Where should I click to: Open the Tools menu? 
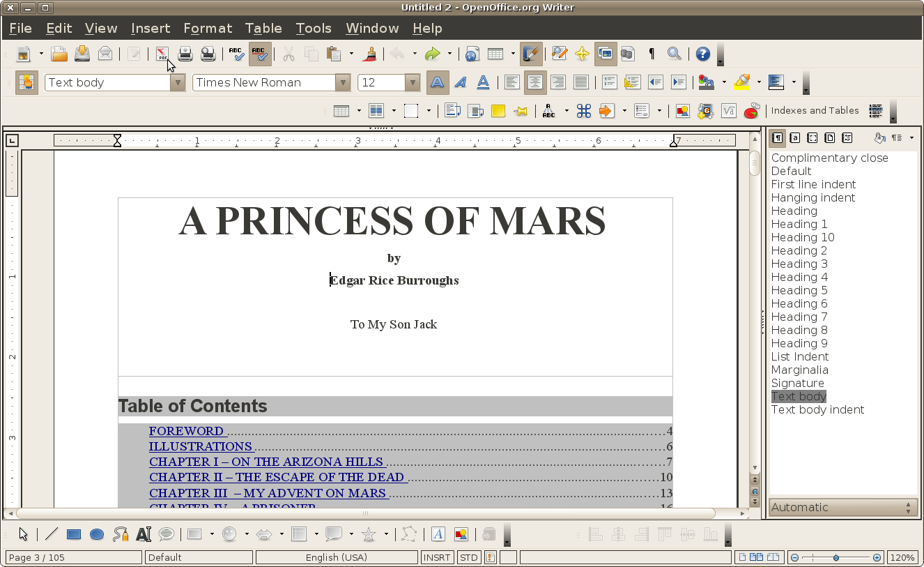pyautogui.click(x=314, y=29)
